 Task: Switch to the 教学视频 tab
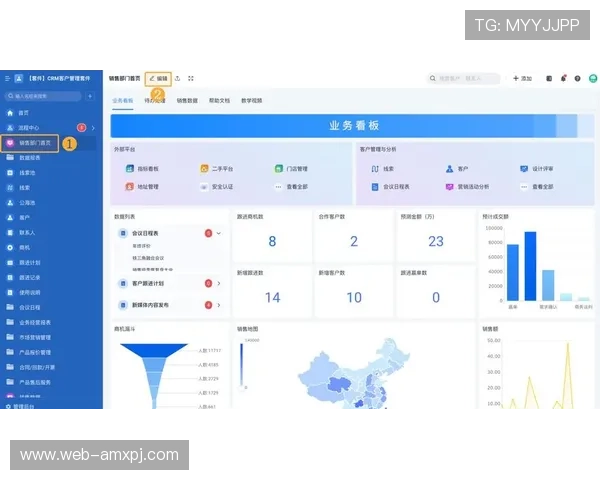point(251,101)
